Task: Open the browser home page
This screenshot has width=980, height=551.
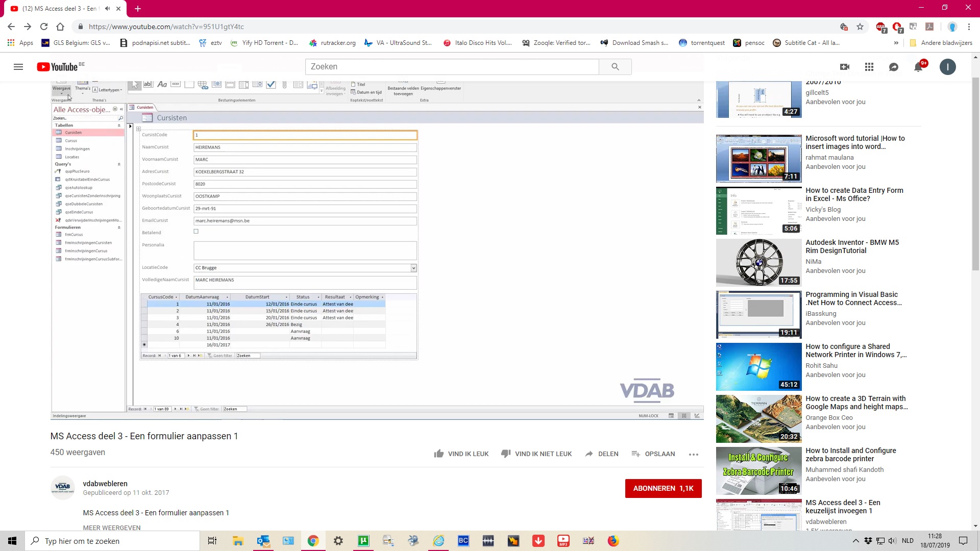Action: (60, 27)
